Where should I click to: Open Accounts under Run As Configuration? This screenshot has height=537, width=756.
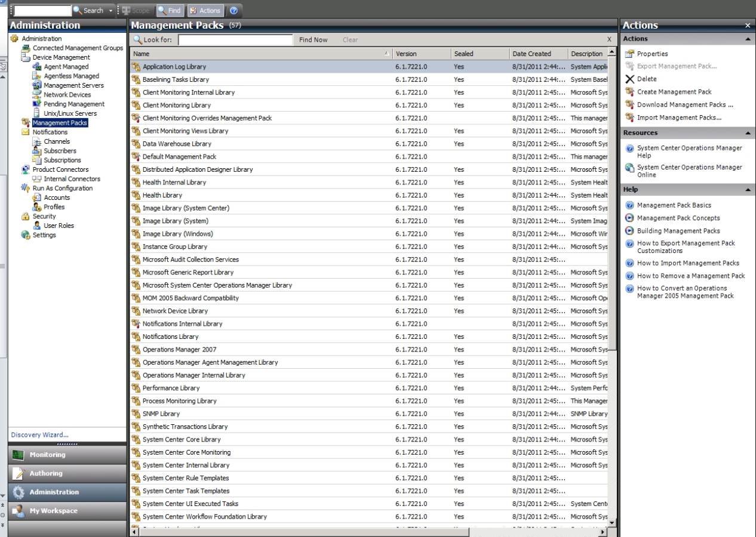coord(57,197)
